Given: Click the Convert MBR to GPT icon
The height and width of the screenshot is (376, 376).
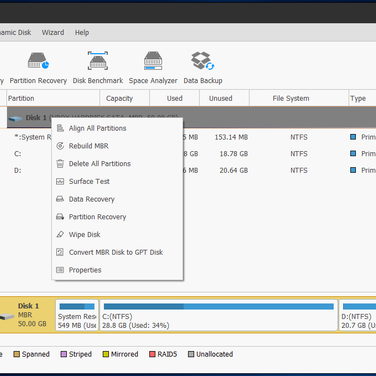Looking at the screenshot, I should pyautogui.click(x=60, y=252).
